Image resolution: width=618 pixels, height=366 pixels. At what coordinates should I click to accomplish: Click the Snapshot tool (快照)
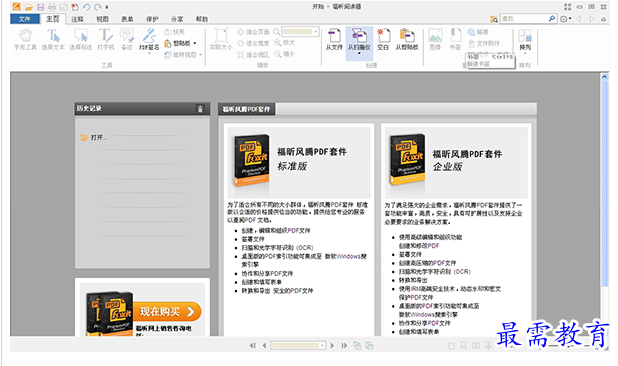pyautogui.click(x=174, y=32)
